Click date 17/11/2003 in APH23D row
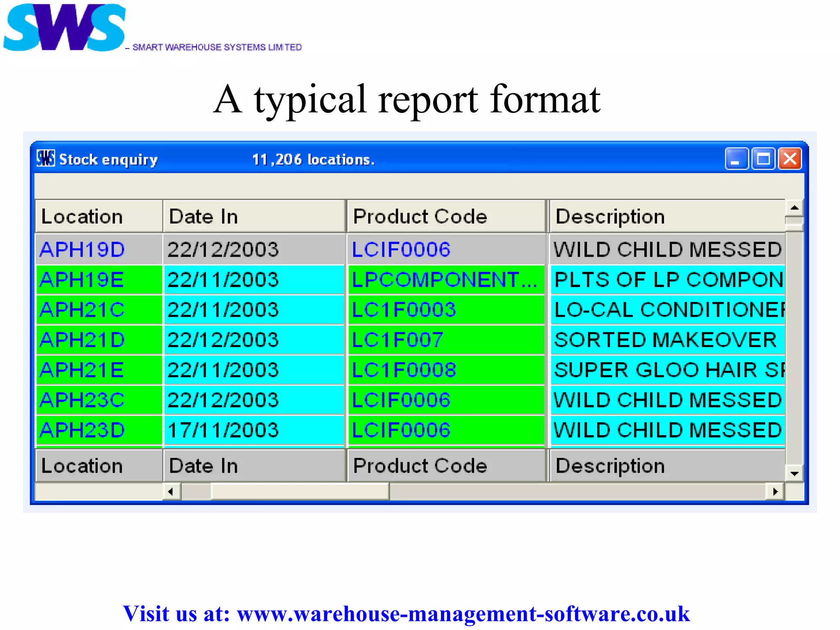The height and width of the screenshot is (630, 840). pyautogui.click(x=254, y=430)
